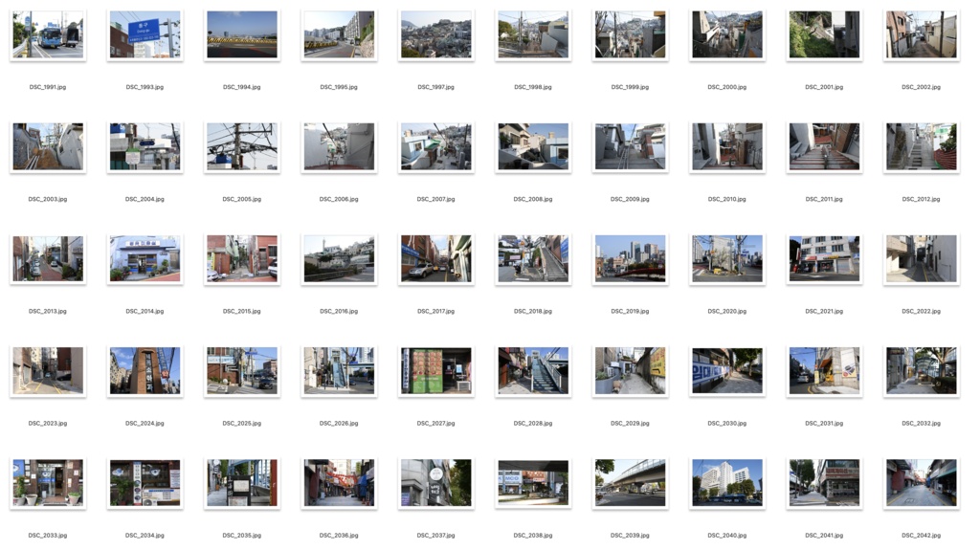
Task: Click the DSC_2003.jpg thumbnail
Action: pyautogui.click(x=48, y=147)
